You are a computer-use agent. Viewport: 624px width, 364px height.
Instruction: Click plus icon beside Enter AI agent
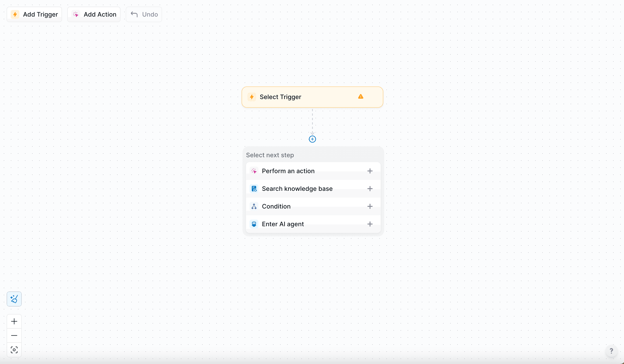[x=370, y=224]
